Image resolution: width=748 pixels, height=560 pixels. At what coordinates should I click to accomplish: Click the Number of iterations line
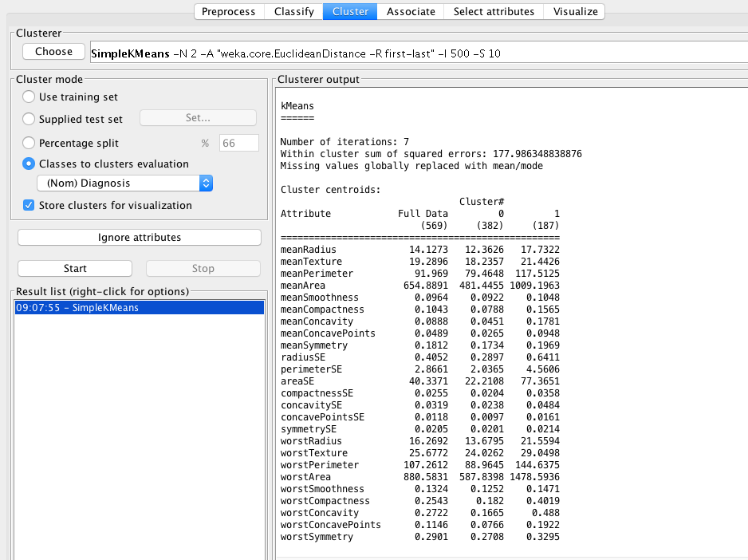coord(344,142)
